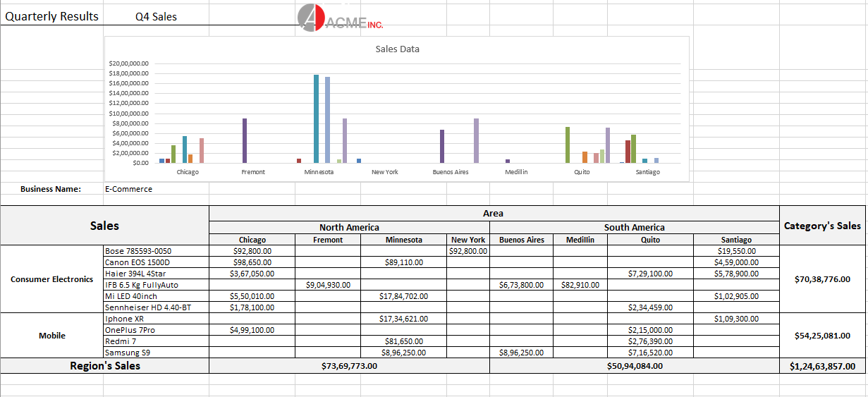This screenshot has height=397, width=868.
Task: Select the $7,16,520.00 Samsung Quito cell
Action: tap(650, 353)
